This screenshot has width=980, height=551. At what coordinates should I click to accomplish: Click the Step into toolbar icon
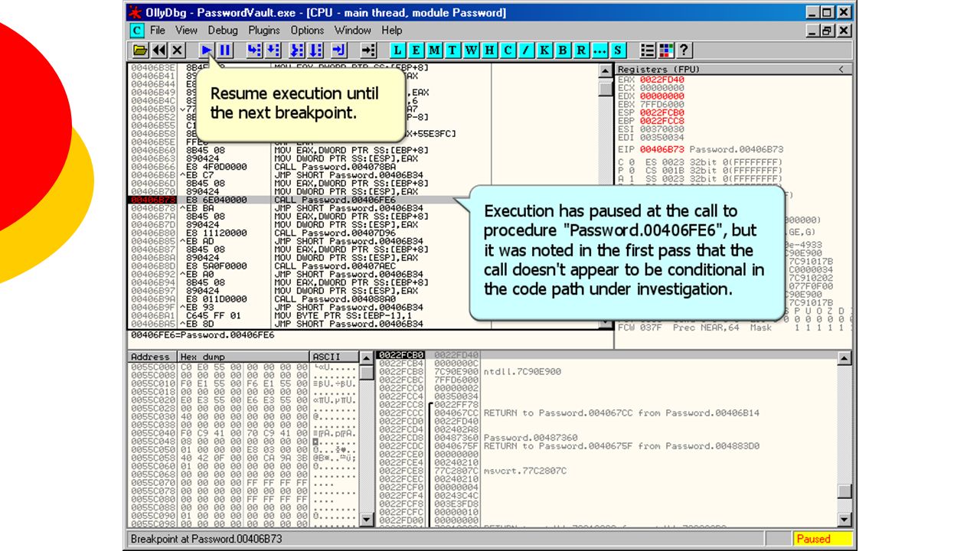click(x=253, y=51)
